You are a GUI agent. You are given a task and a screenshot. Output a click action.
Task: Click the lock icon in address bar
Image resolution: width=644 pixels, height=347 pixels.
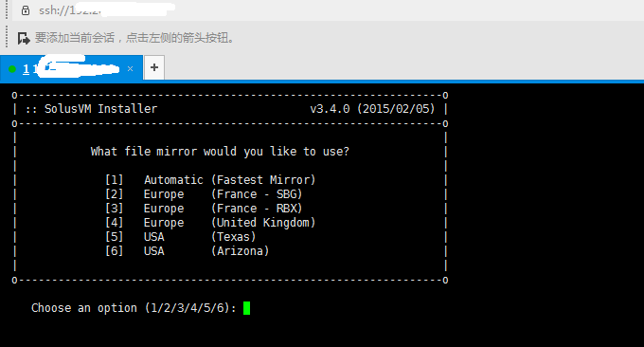click(26, 10)
